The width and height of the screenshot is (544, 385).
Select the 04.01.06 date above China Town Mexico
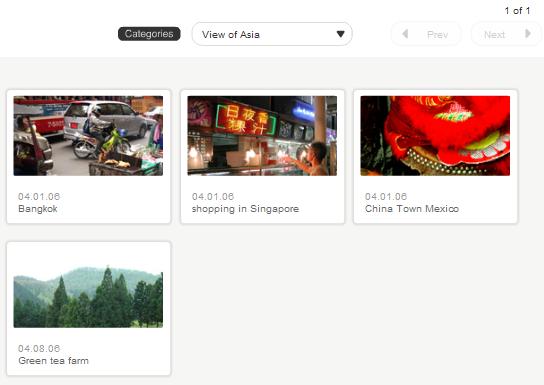[x=385, y=197]
